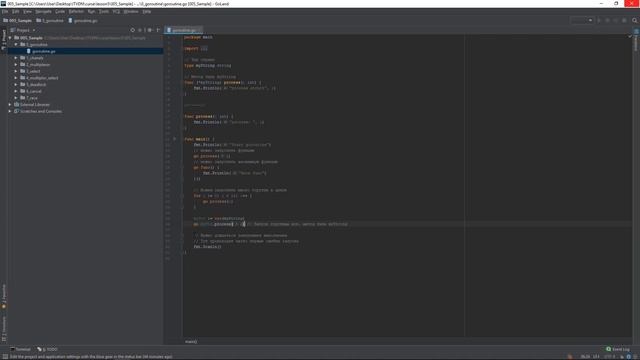Viewport: 640px width, 360px height.
Task: Collapse the 1_goroutine folder
Action: [x=16, y=44]
